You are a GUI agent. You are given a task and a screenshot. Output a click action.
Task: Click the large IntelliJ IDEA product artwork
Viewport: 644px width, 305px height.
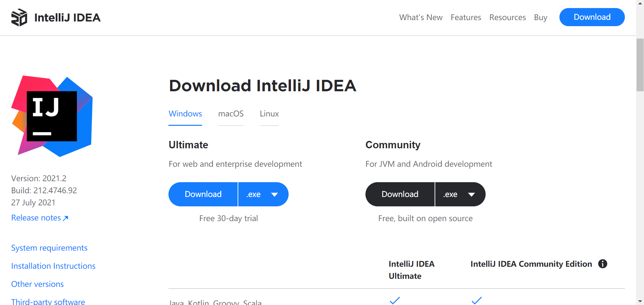pos(52,116)
